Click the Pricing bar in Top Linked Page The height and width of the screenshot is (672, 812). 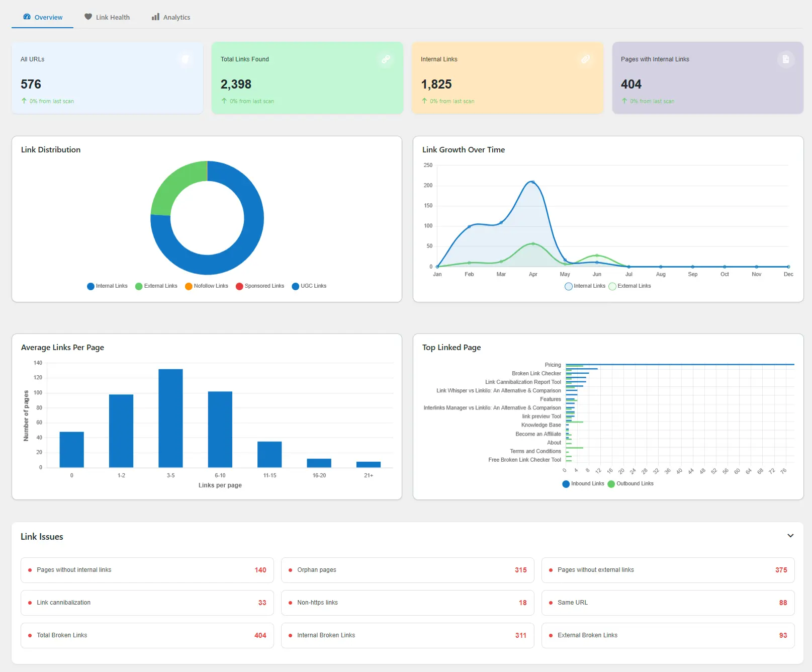(679, 365)
